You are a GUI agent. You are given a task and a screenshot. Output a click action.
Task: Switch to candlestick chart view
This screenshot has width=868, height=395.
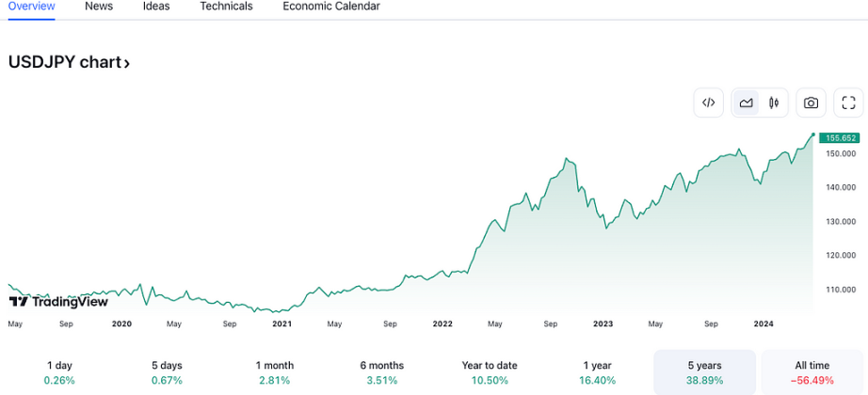coord(774,103)
